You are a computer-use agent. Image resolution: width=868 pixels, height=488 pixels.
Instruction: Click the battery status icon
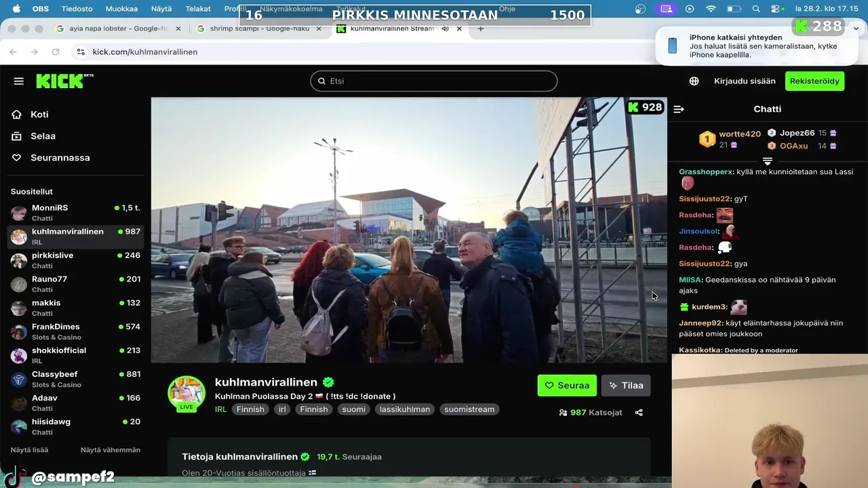(734, 9)
